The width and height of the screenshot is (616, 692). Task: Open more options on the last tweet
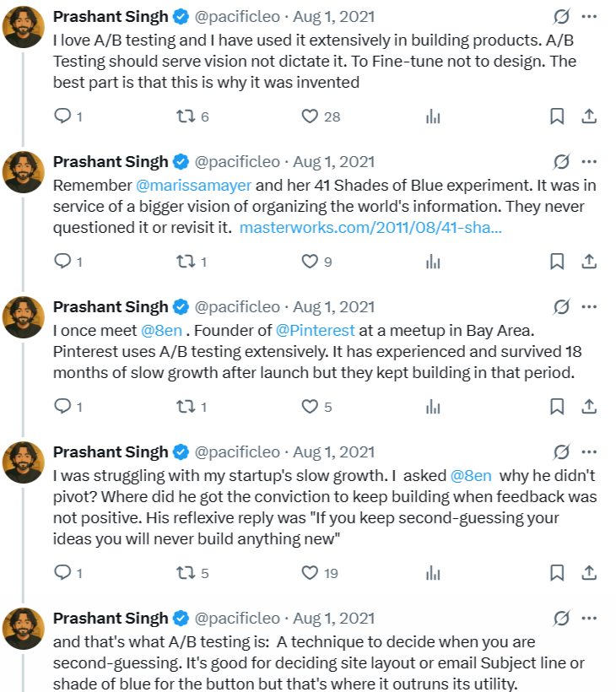(589, 619)
